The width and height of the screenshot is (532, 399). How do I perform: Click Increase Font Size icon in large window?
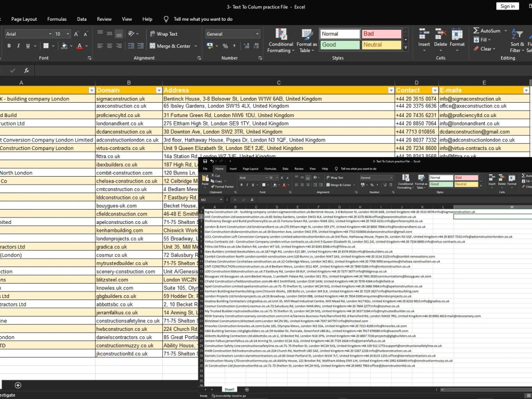coord(76,34)
